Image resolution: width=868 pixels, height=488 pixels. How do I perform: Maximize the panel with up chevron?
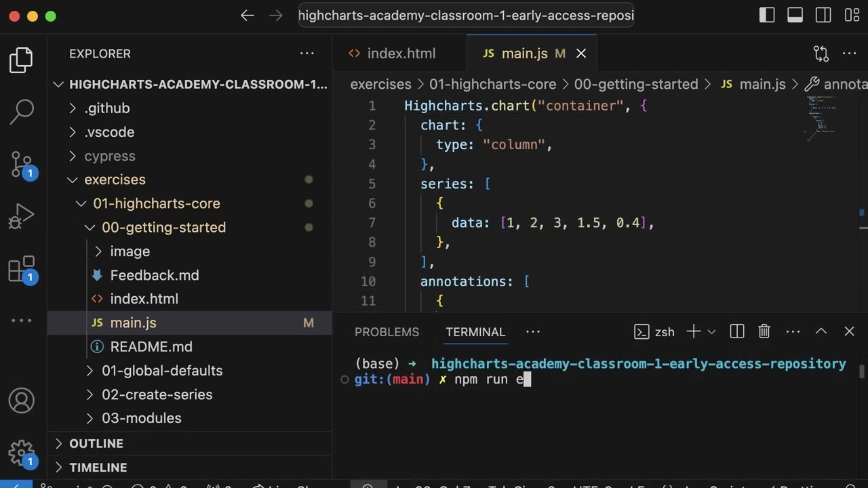(821, 332)
